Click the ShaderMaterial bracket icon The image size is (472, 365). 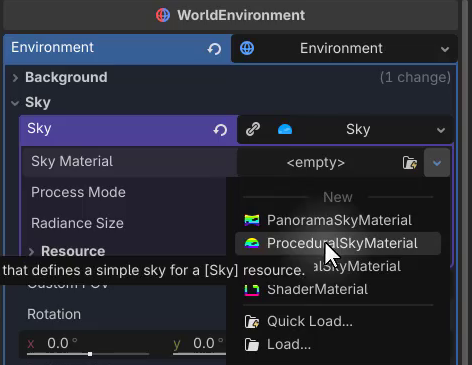point(252,290)
